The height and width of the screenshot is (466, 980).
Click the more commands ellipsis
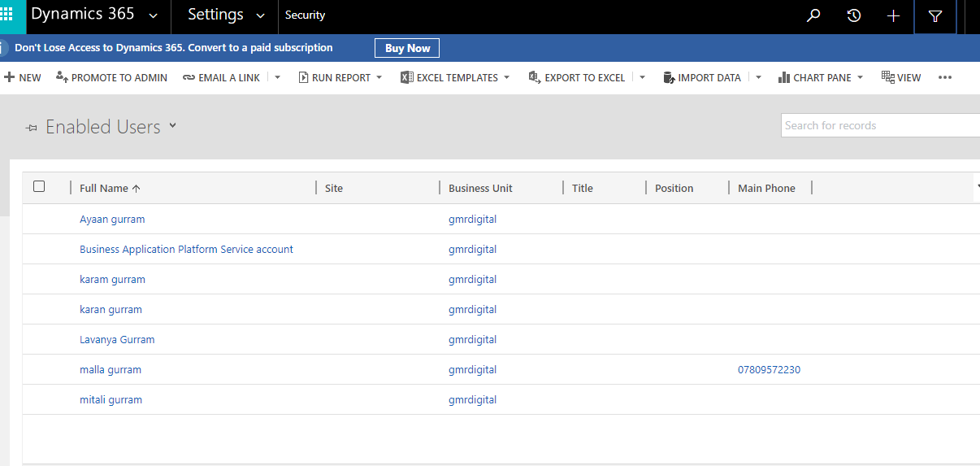tap(944, 78)
